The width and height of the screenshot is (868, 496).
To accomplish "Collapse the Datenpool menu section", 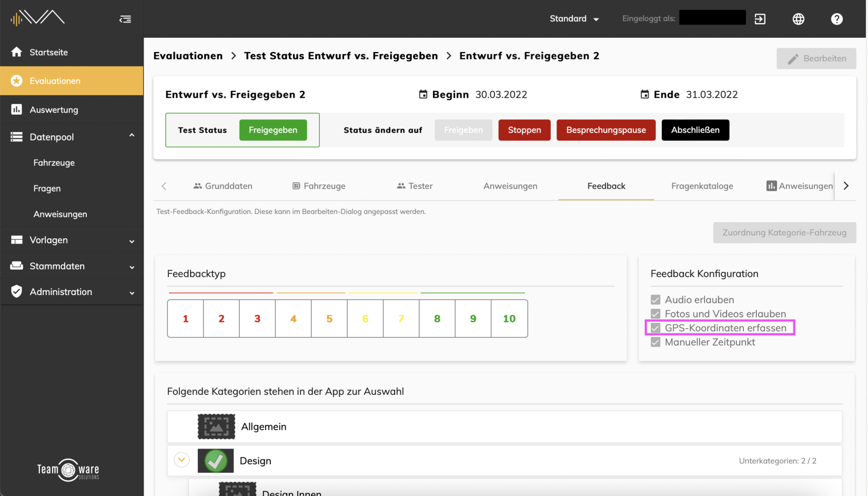I will pyautogui.click(x=132, y=136).
